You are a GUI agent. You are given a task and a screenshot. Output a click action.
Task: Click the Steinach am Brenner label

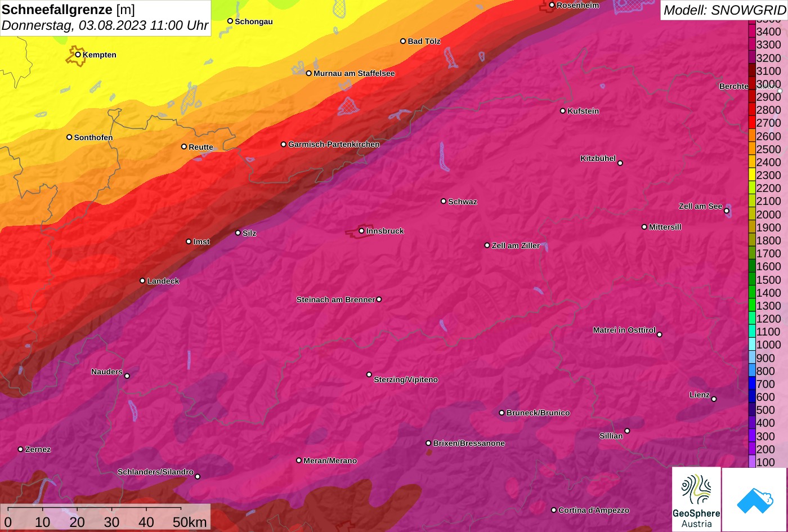click(335, 300)
